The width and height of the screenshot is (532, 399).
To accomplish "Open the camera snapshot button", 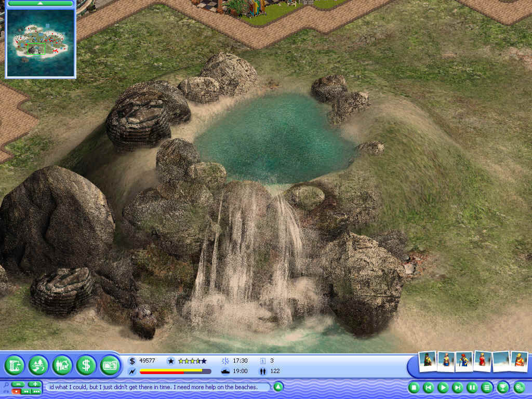I will click(x=110, y=365).
